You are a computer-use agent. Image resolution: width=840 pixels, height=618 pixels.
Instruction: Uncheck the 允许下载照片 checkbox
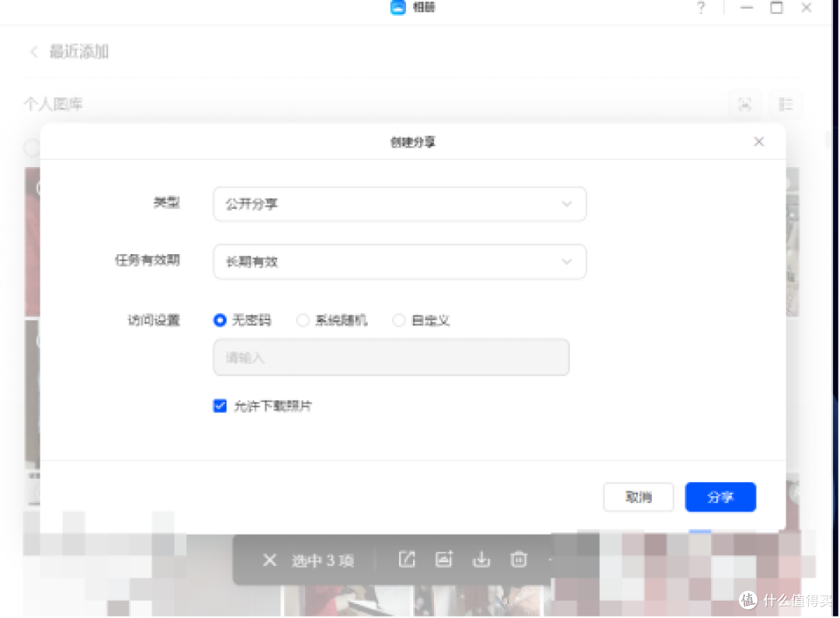click(219, 406)
